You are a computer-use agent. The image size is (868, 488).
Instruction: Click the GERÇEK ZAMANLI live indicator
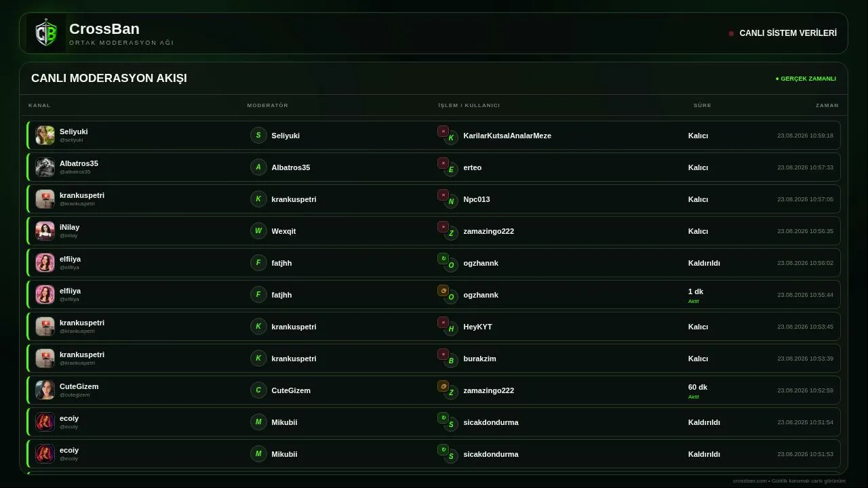pyautogui.click(x=806, y=79)
